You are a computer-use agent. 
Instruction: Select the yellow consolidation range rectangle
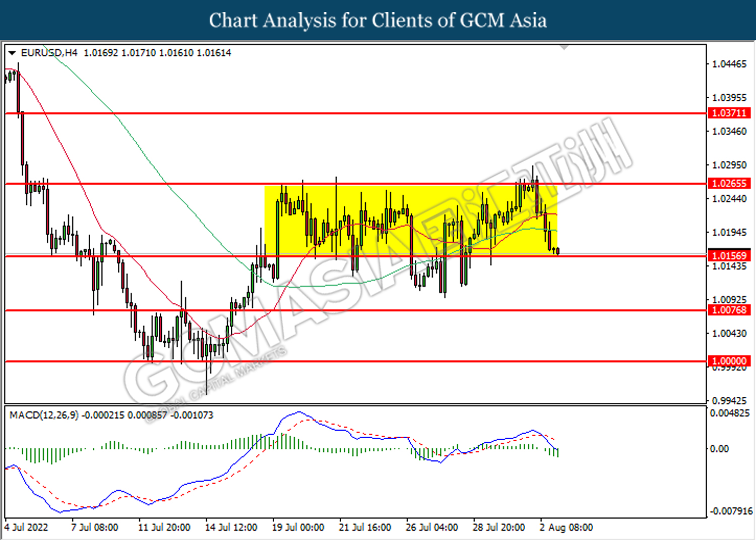(411, 220)
